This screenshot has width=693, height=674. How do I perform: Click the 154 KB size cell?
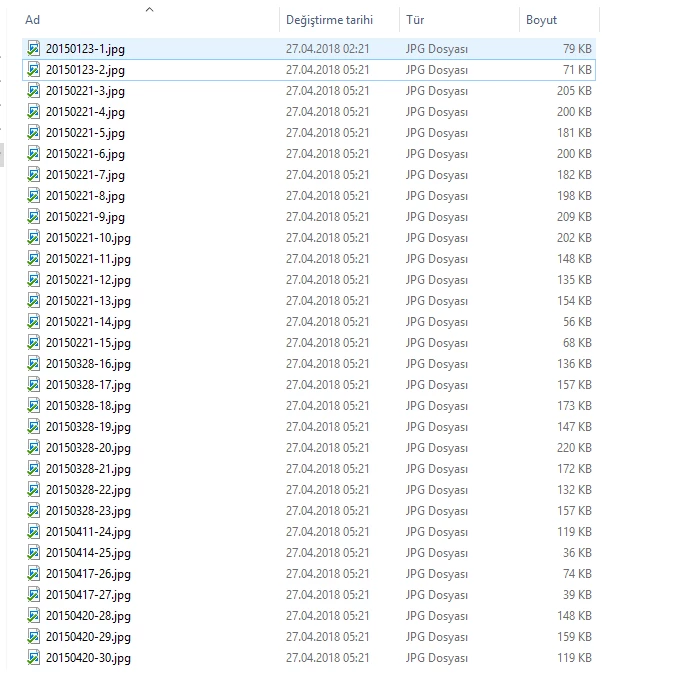(574, 301)
